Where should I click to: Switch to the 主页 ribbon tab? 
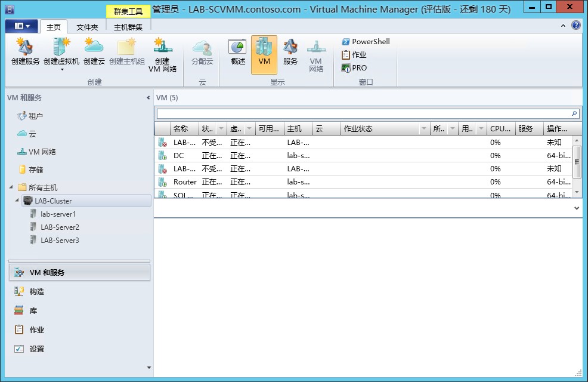[54, 27]
